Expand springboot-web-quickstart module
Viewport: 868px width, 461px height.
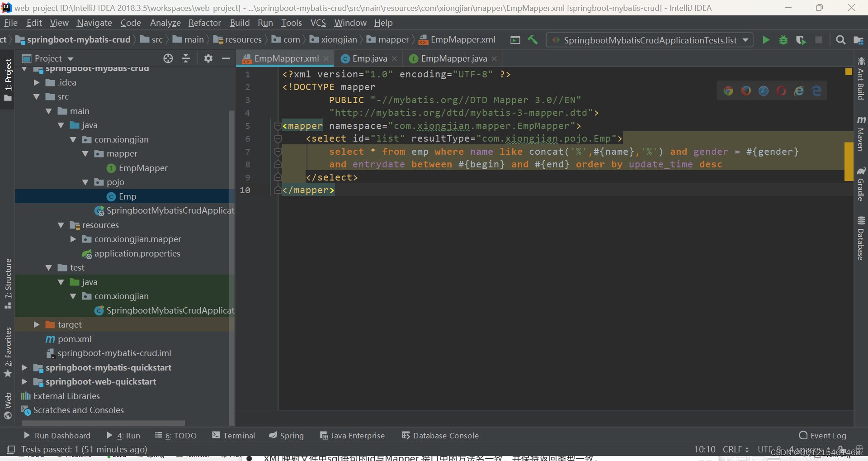pos(24,382)
